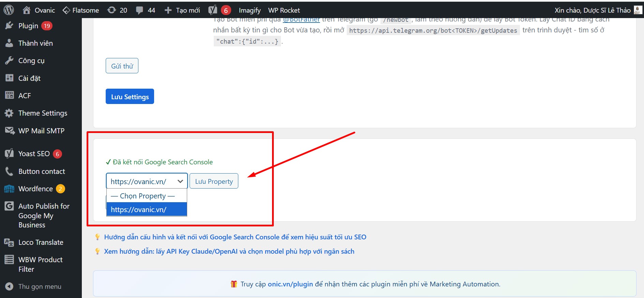This screenshot has height=298, width=644.
Task: Select the '— Chọn Property —' option
Action: click(x=147, y=196)
